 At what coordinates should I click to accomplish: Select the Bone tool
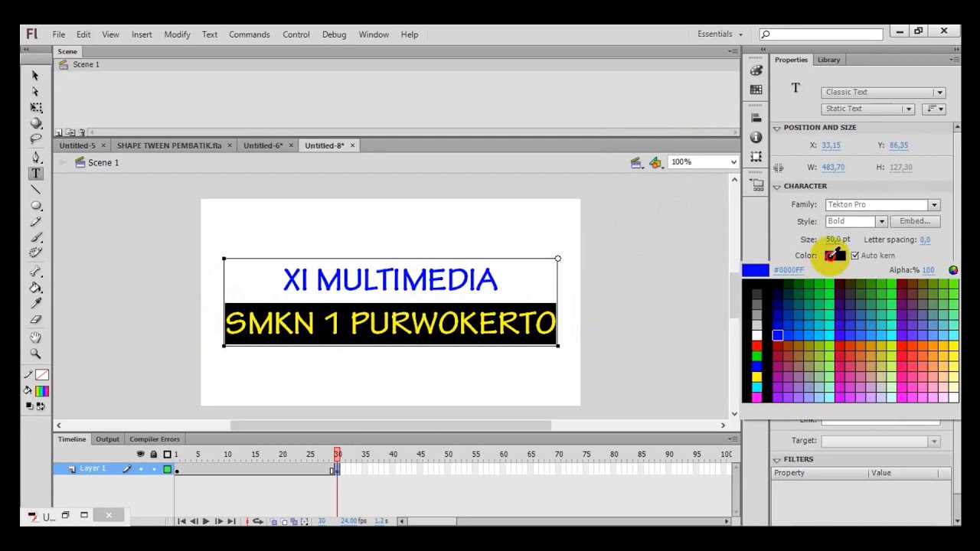coord(35,272)
